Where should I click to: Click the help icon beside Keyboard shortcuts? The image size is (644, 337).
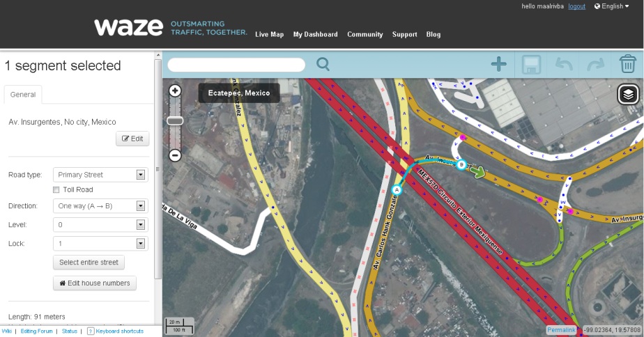(91, 331)
